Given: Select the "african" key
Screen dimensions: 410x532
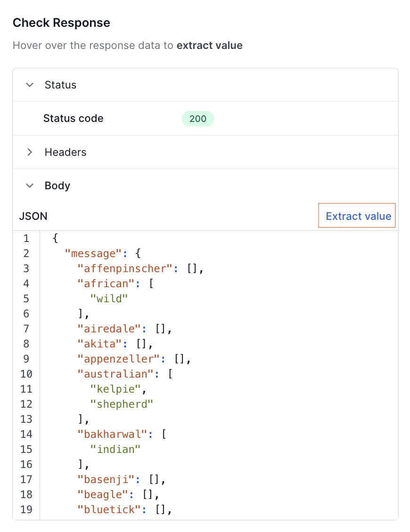Looking at the screenshot, I should pos(106,283).
